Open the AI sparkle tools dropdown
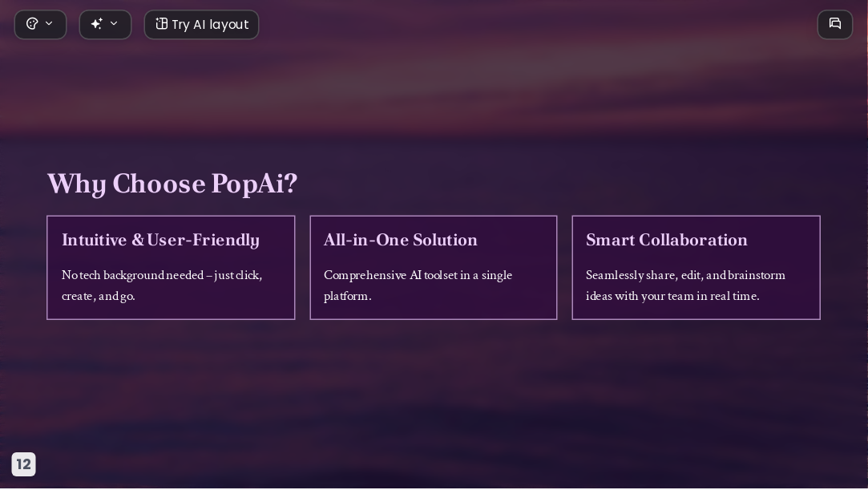This screenshot has width=868, height=490. [105, 24]
